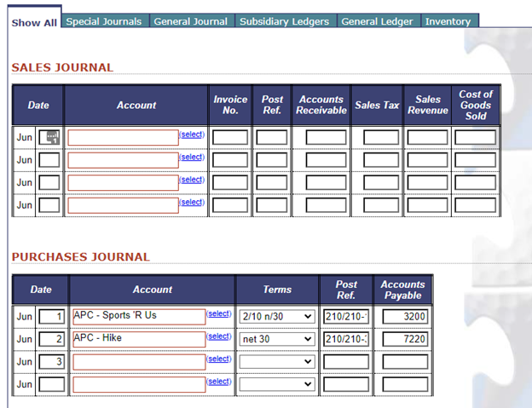Go to the Inventory tab
The image size is (532, 408).
(450, 21)
